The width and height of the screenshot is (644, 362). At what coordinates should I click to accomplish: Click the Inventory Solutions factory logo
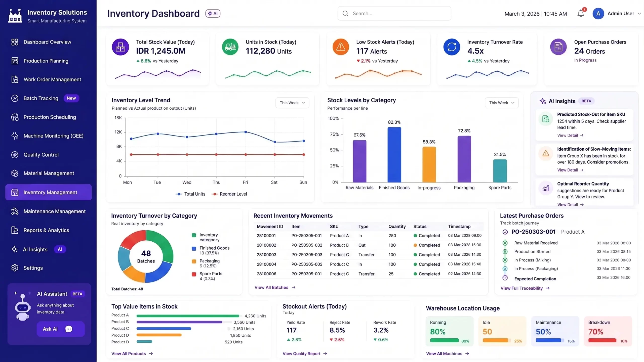pyautogui.click(x=15, y=16)
